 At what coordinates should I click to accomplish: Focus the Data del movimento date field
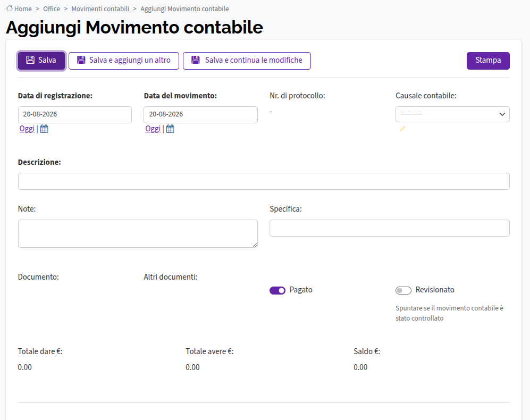[200, 115]
